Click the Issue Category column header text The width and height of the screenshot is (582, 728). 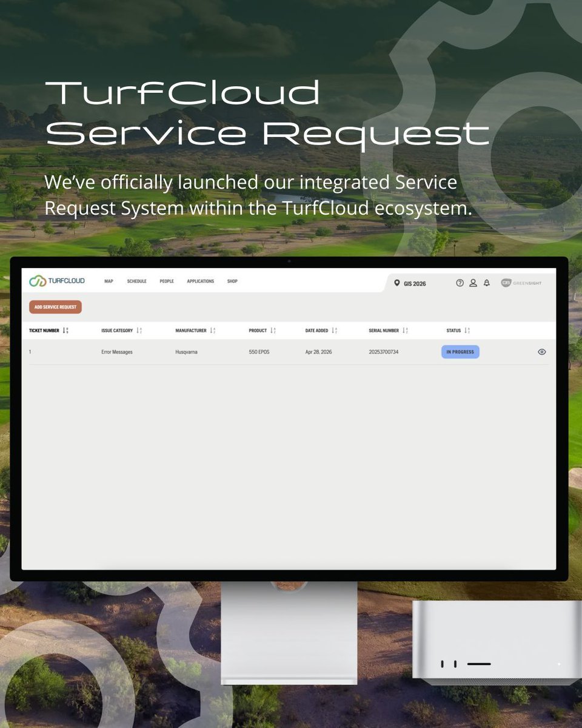click(117, 331)
